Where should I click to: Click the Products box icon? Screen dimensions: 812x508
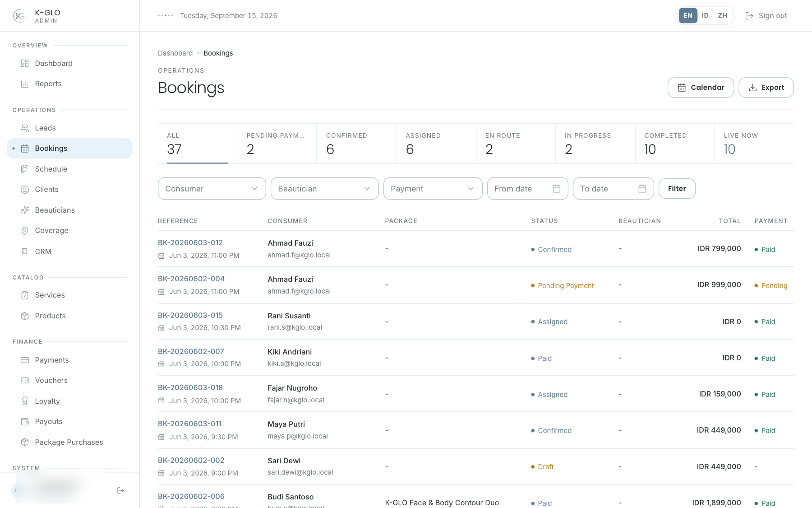click(x=25, y=316)
